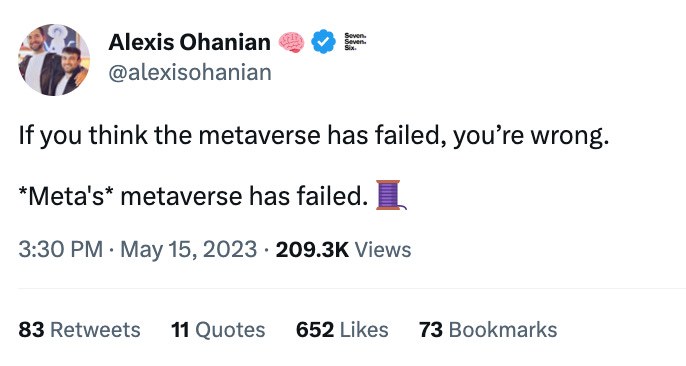Click the 3:30 PM timestamp

(x=60, y=250)
